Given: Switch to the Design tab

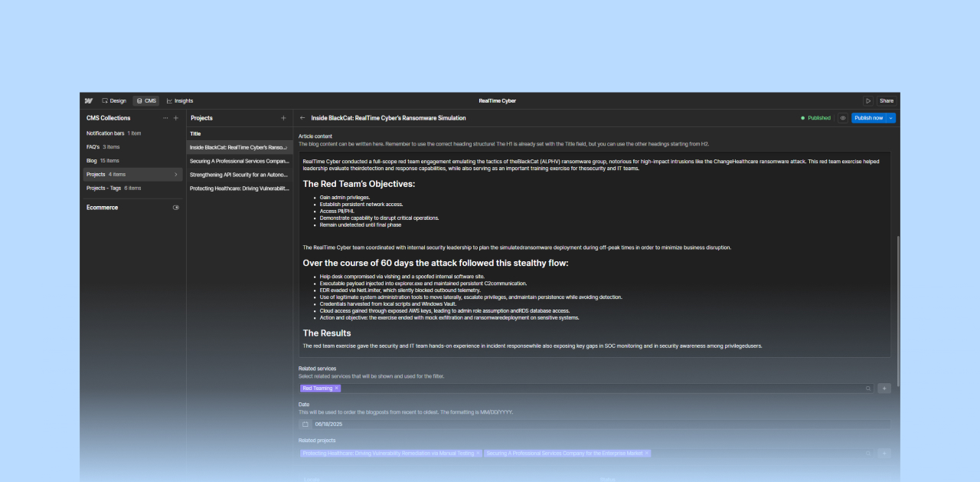Looking at the screenshot, I should 113,100.
